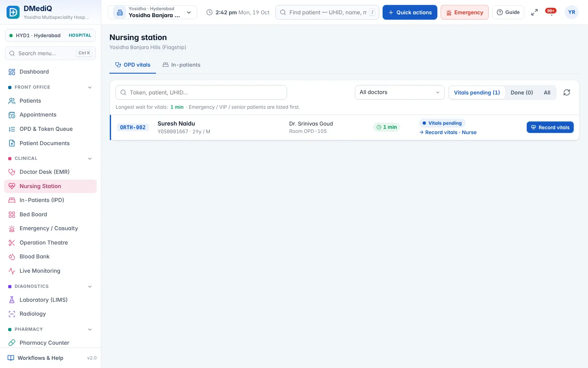This screenshot has height=368, width=588.
Task: Click the Quick actions button
Action: click(x=410, y=12)
